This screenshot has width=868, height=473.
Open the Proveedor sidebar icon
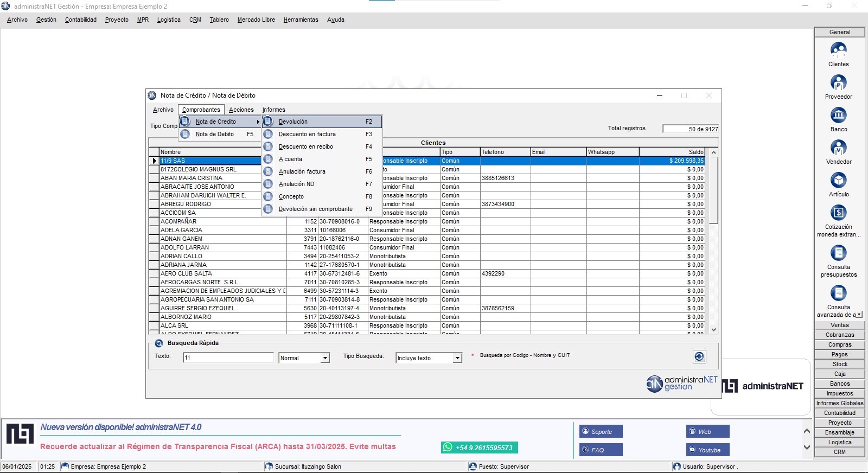pos(838,83)
